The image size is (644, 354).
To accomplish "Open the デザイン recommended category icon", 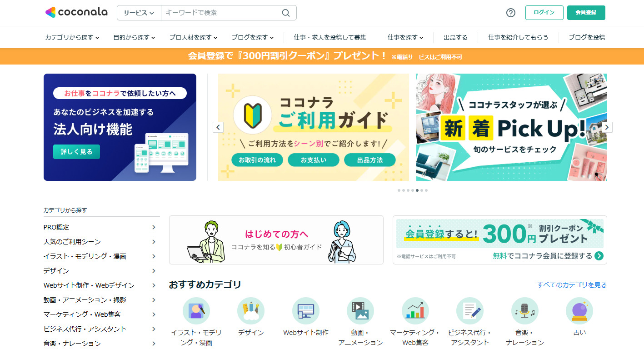I will [x=251, y=311].
